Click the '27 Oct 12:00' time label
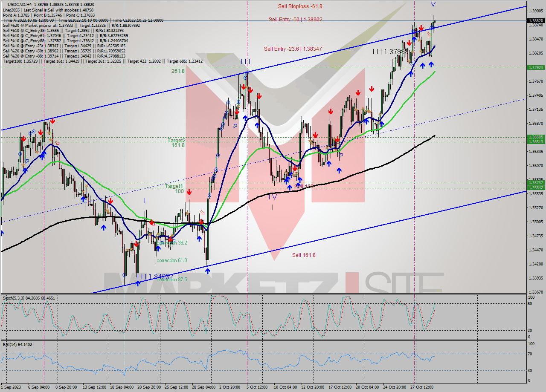The image size is (546, 392). pyautogui.click(x=421, y=387)
